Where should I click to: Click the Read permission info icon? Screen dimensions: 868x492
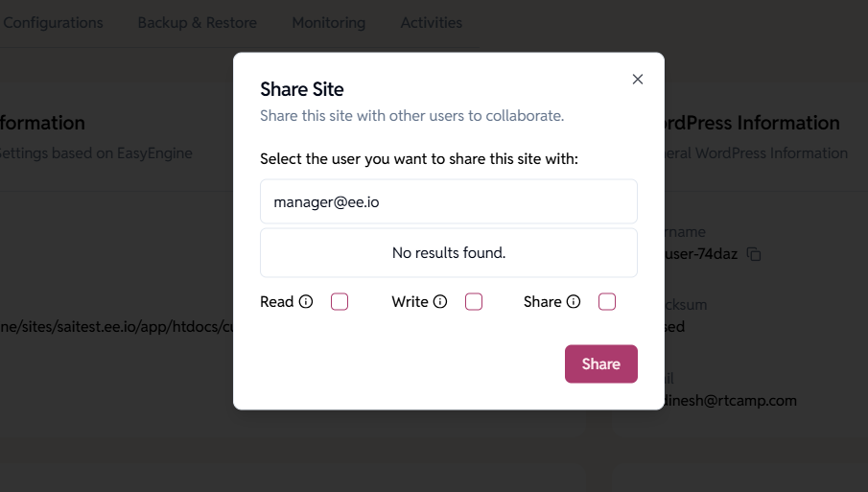pyautogui.click(x=306, y=301)
